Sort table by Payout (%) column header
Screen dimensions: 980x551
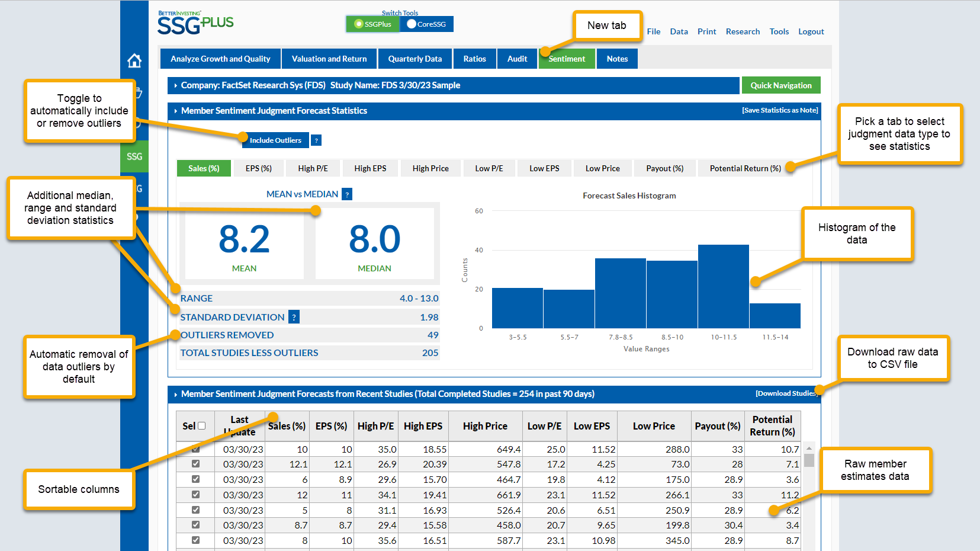coord(718,426)
